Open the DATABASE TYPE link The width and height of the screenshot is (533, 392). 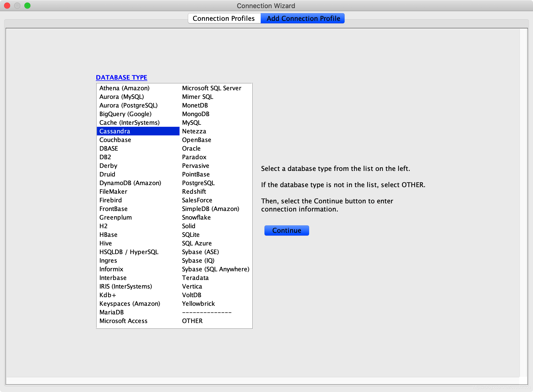(x=121, y=77)
